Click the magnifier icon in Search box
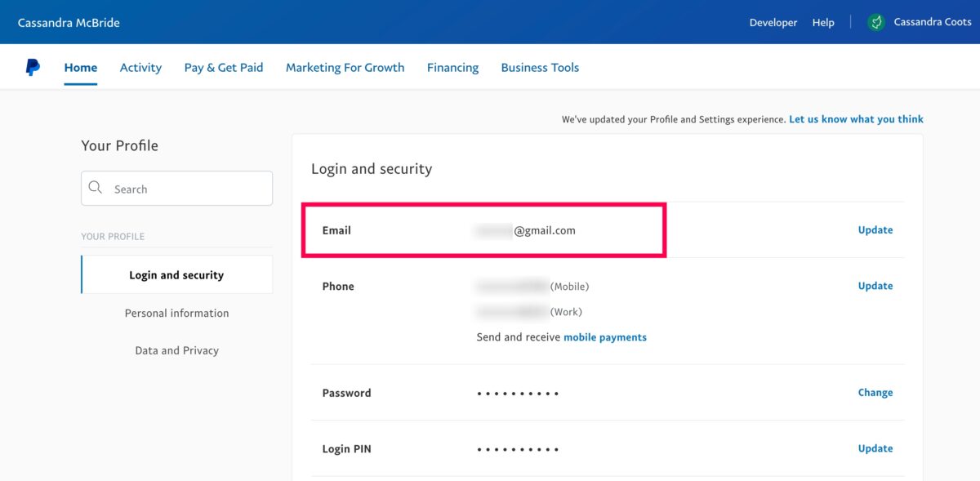The height and width of the screenshot is (481, 980). [96, 188]
